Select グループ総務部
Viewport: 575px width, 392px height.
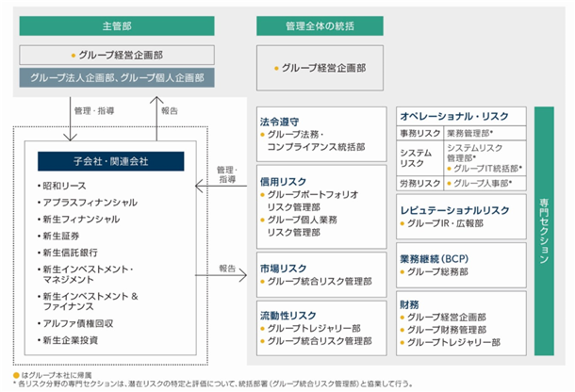(x=437, y=272)
